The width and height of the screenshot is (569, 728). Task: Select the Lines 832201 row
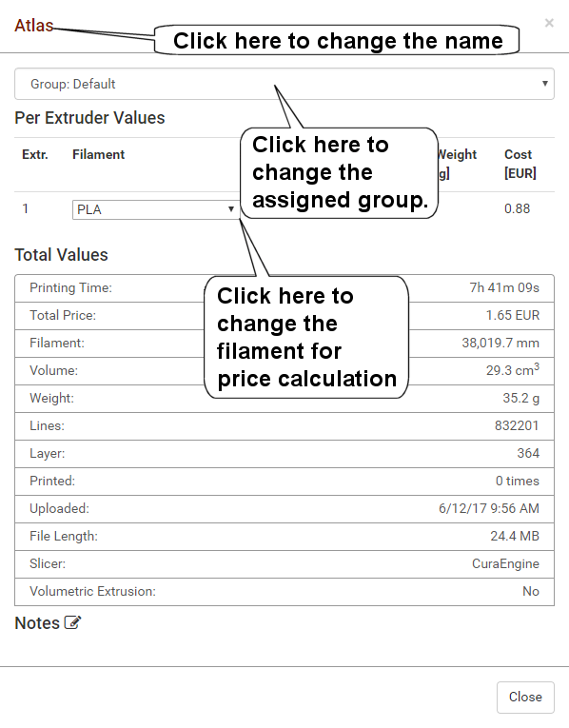tap(284, 426)
